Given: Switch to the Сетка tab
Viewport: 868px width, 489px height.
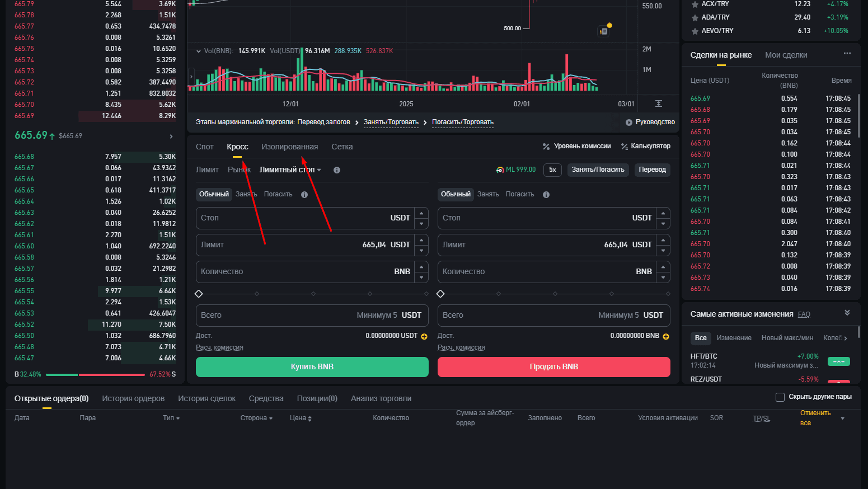Looking at the screenshot, I should click(342, 147).
